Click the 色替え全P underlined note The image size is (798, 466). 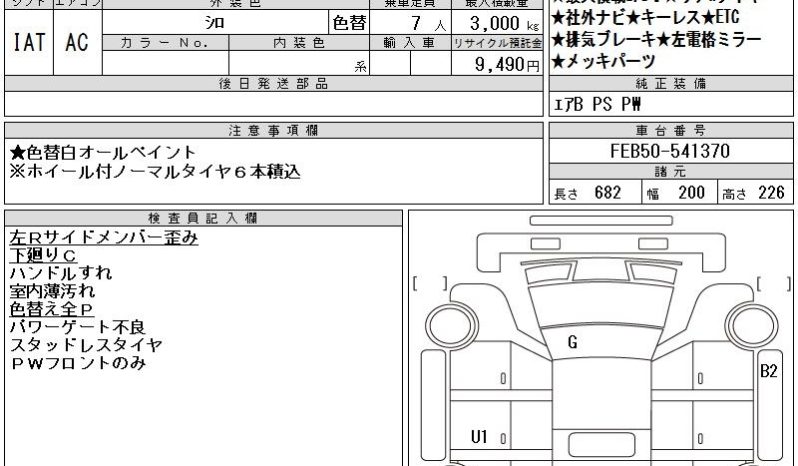(x=51, y=309)
